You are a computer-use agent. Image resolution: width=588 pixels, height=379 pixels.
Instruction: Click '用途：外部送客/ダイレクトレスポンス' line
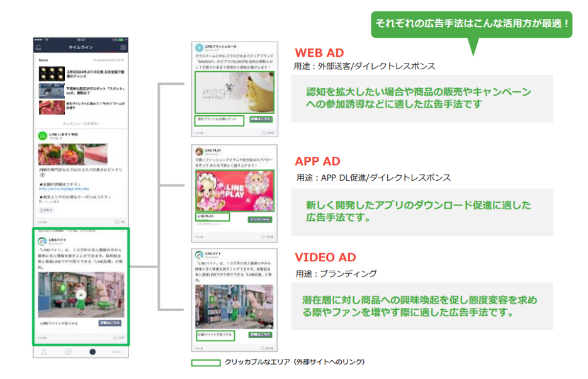[365, 66]
